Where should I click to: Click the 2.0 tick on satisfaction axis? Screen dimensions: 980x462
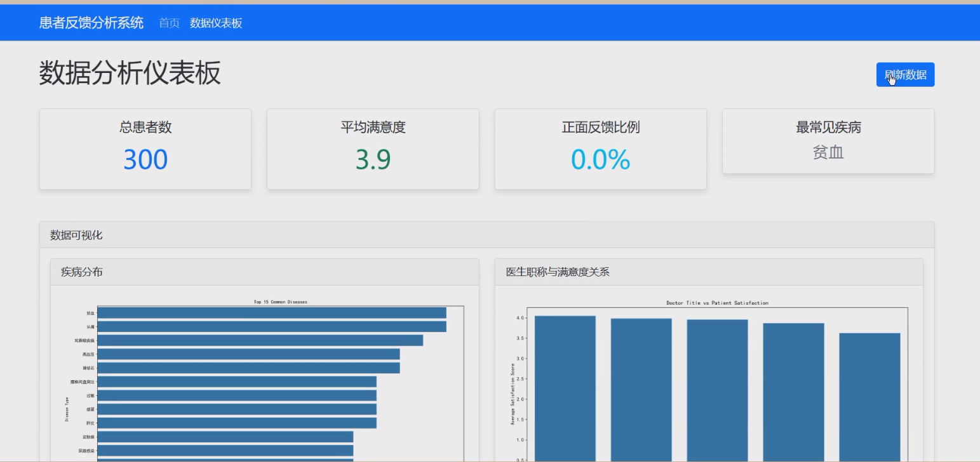click(x=521, y=399)
